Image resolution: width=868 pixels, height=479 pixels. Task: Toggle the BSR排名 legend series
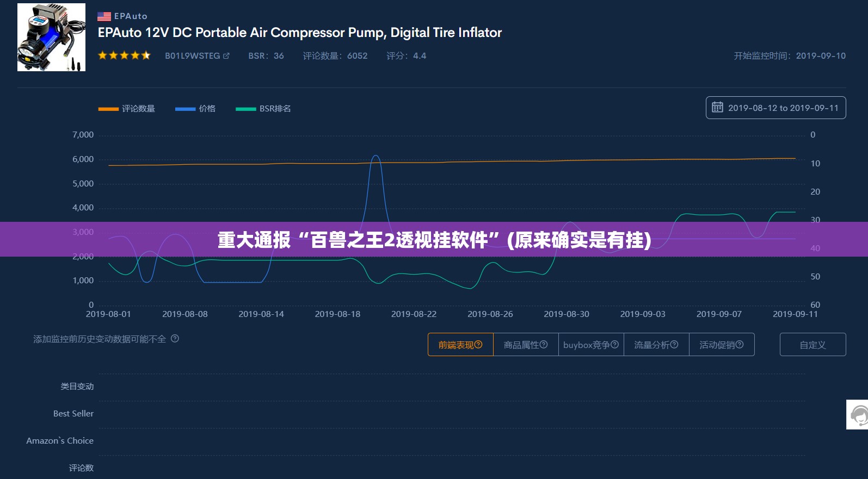[x=263, y=109]
